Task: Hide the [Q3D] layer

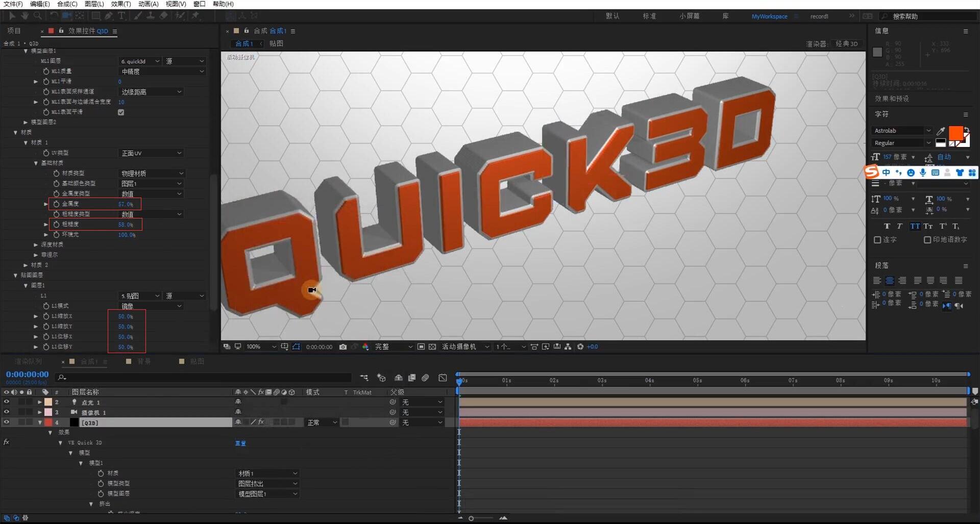Action: tap(7, 422)
